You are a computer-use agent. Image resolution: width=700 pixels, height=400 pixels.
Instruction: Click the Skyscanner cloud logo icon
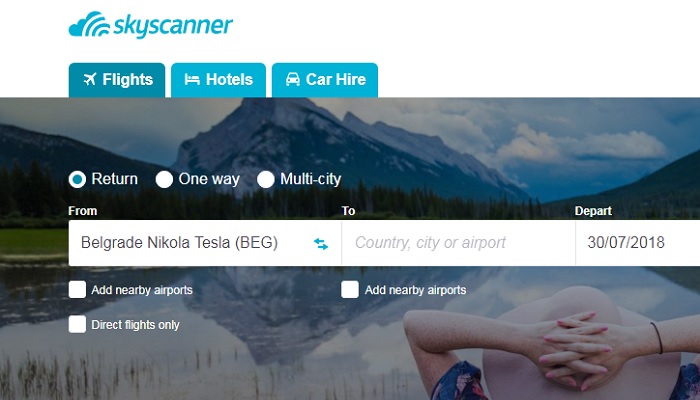point(89,24)
